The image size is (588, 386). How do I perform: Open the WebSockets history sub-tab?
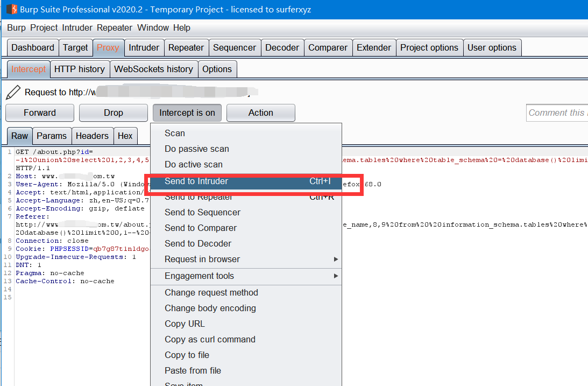[x=154, y=69]
